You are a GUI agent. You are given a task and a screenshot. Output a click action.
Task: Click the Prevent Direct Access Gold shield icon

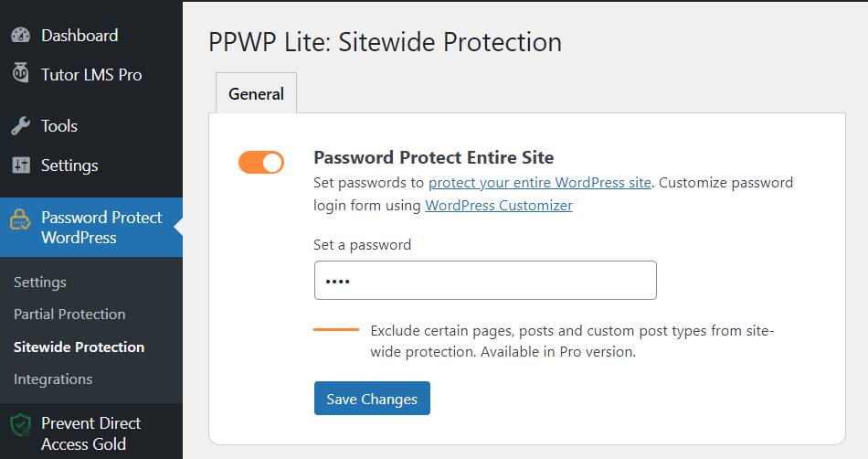click(20, 425)
